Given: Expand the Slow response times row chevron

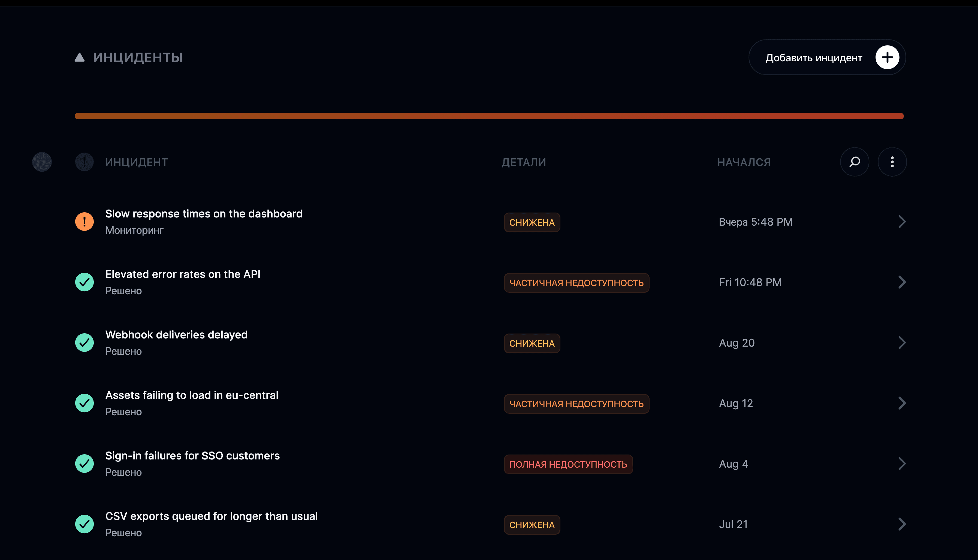Looking at the screenshot, I should [x=902, y=222].
